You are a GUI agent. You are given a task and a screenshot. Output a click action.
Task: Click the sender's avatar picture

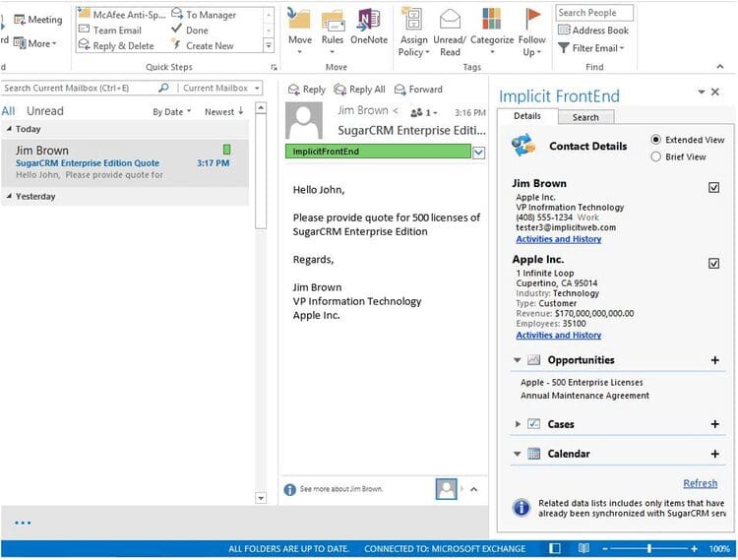304,120
